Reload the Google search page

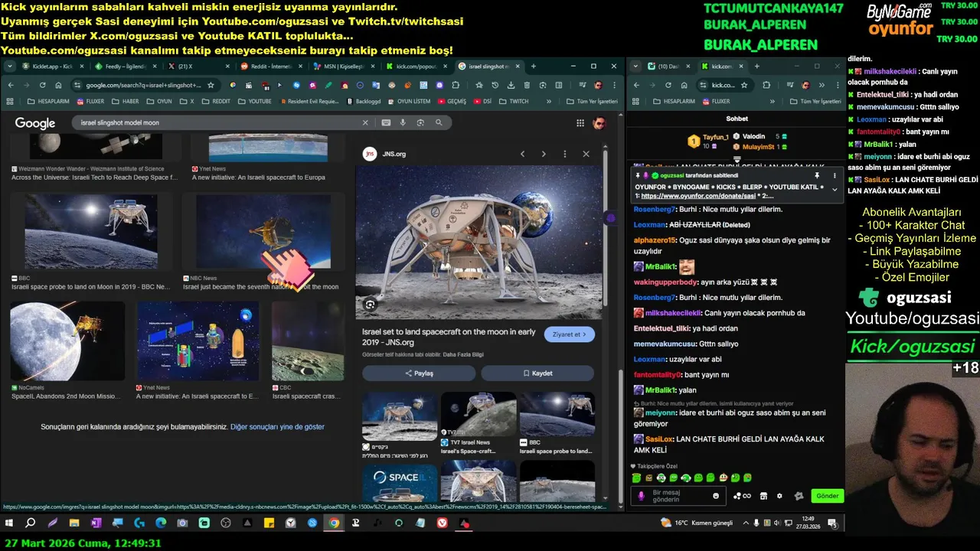[x=44, y=85]
